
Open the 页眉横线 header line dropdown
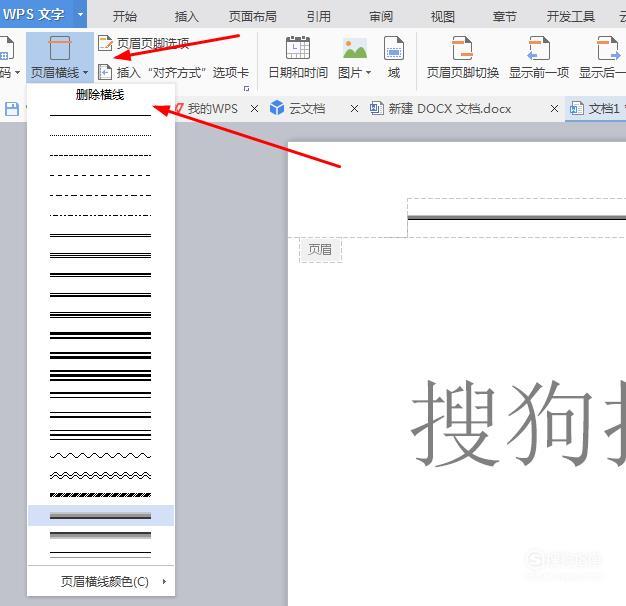point(60,56)
